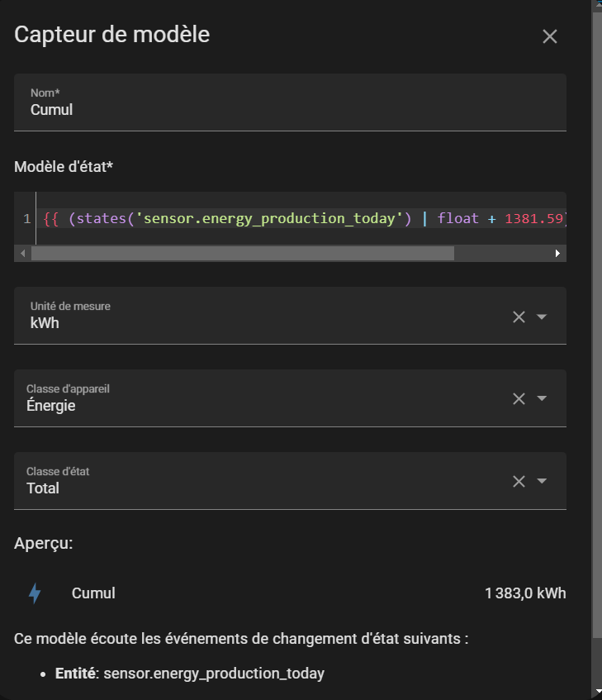Click the dialog's scroll down arrow

(x=597, y=692)
